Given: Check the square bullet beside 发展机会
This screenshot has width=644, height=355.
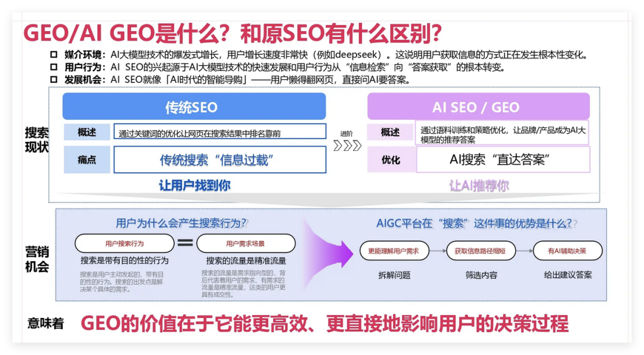Looking at the screenshot, I should coord(54,79).
